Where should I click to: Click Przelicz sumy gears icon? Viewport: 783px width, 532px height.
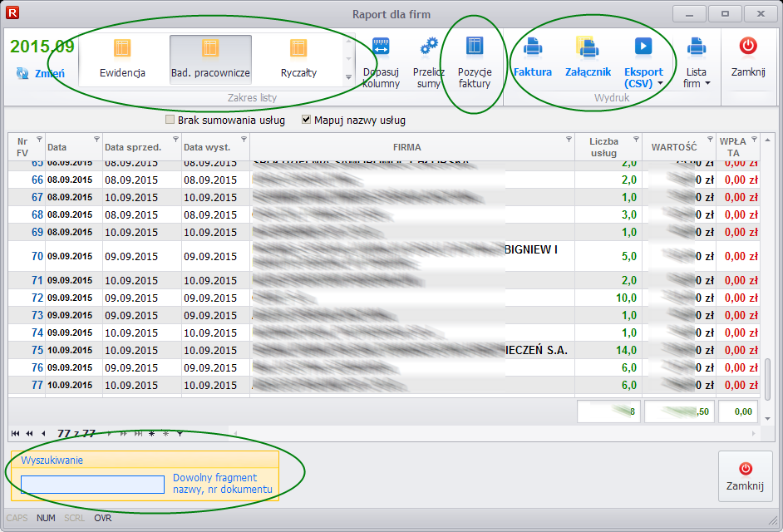[x=429, y=47]
